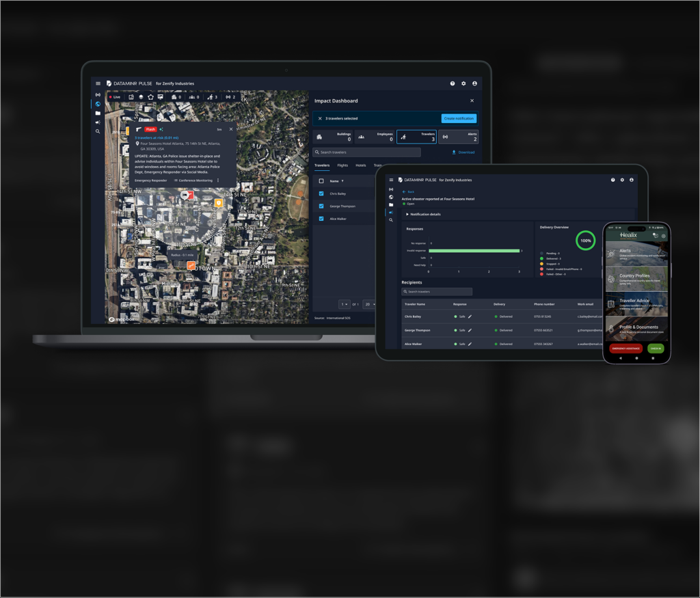Uncheck the Chris Bailey checkbox

(321, 193)
